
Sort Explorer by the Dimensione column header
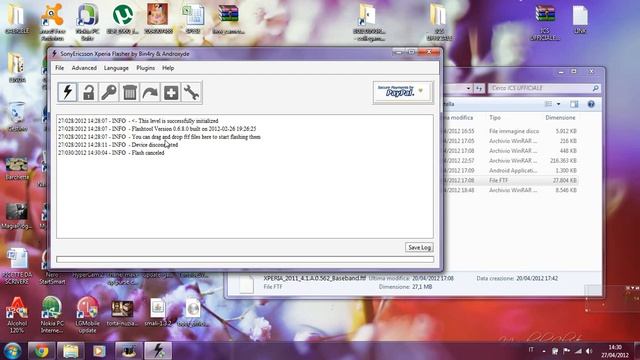coord(560,118)
